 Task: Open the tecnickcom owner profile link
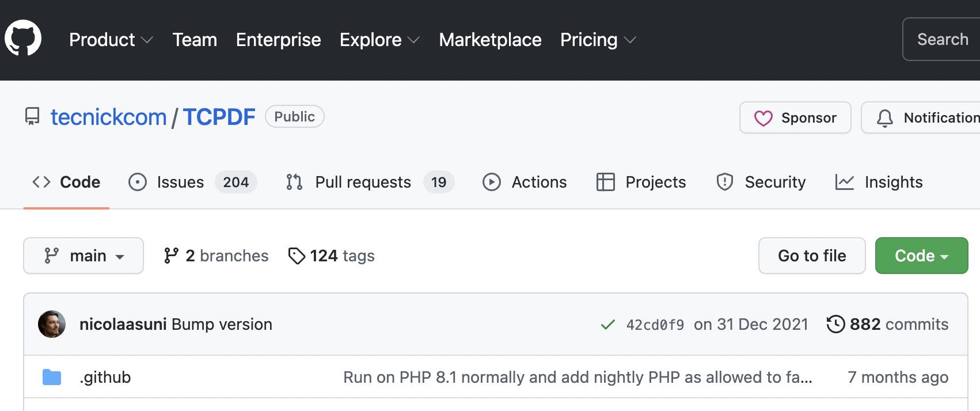click(x=108, y=117)
